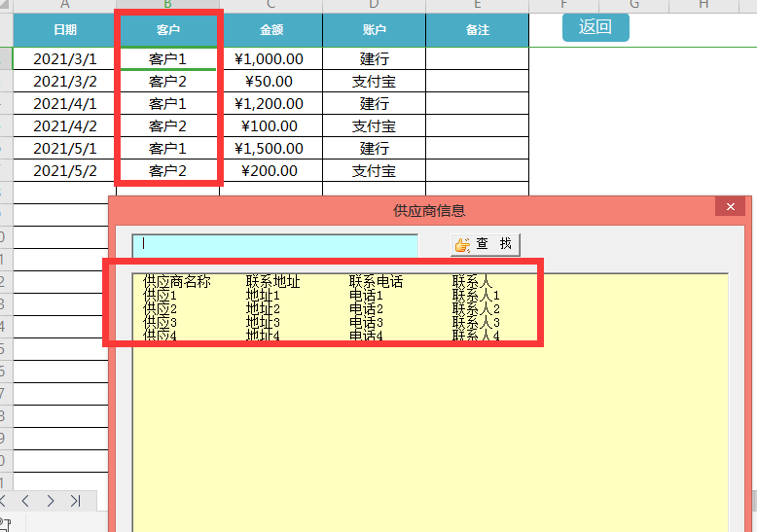Select 建行 in the 2021/3/1 row
This screenshot has width=757, height=532.
[375, 59]
